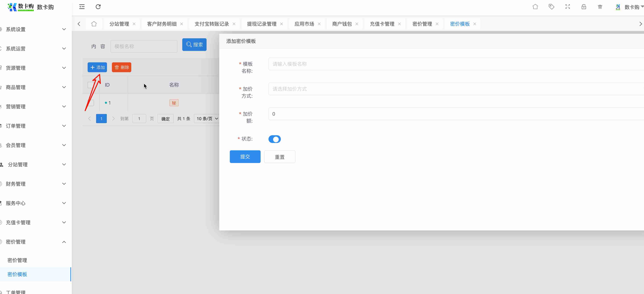Click the refresh icon in top bar
The height and width of the screenshot is (294, 644).
[x=98, y=7]
